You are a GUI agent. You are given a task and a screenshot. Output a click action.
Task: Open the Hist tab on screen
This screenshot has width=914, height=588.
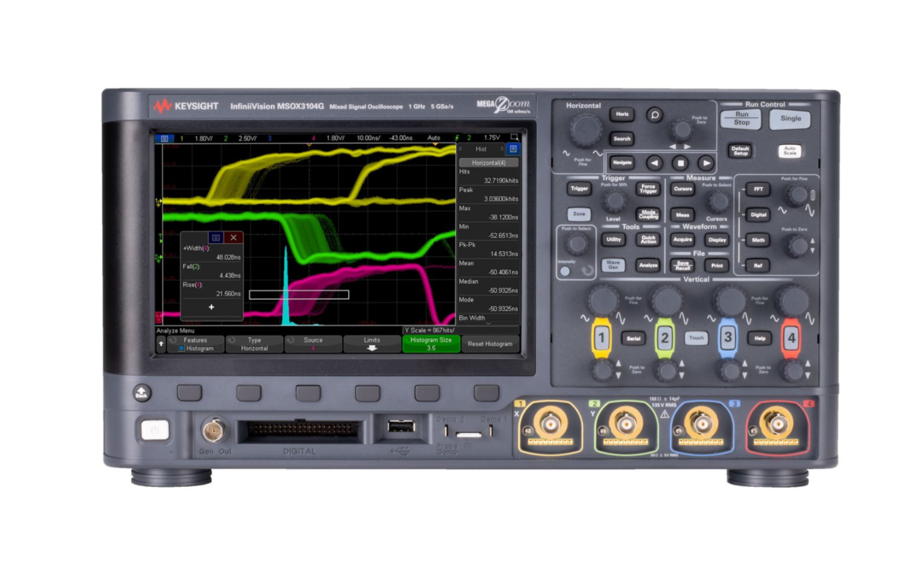(x=481, y=148)
